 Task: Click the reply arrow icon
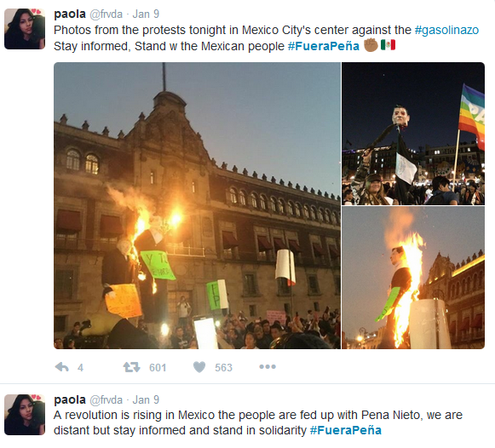pyautogui.click(x=62, y=367)
